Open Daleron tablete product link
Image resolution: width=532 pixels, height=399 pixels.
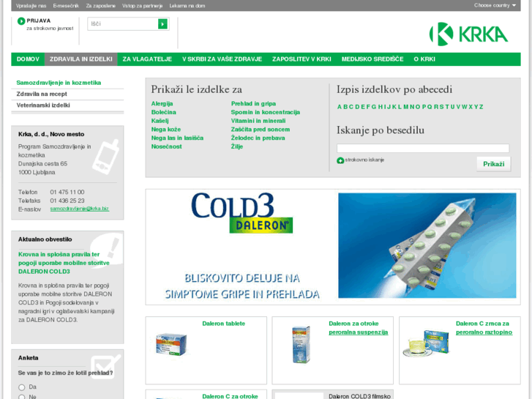click(x=224, y=324)
